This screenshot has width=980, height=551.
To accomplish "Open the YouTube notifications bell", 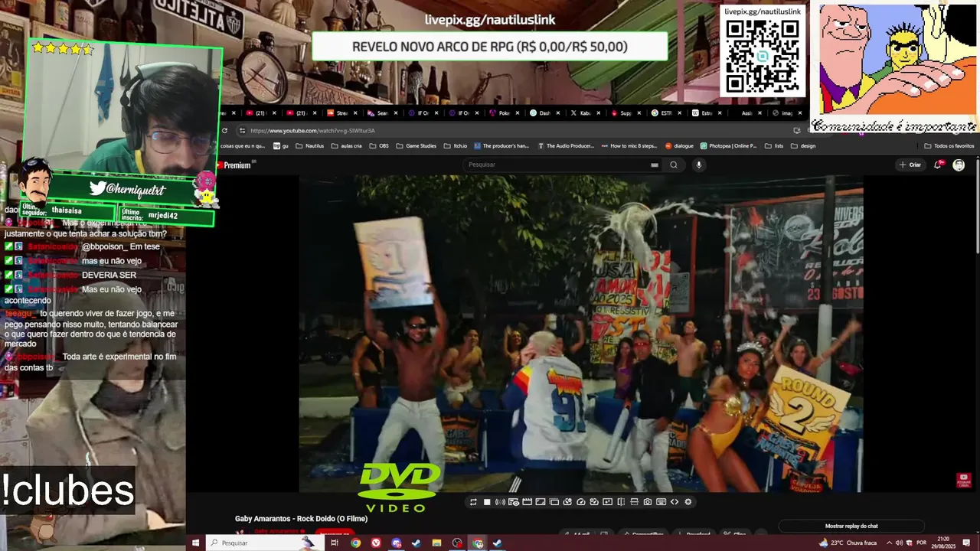I will pyautogui.click(x=939, y=165).
